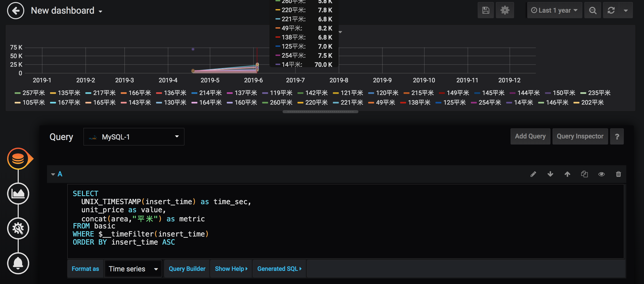Image resolution: width=644 pixels, height=284 pixels.
Task: Open dashboard settings gear icon
Action: [505, 10]
